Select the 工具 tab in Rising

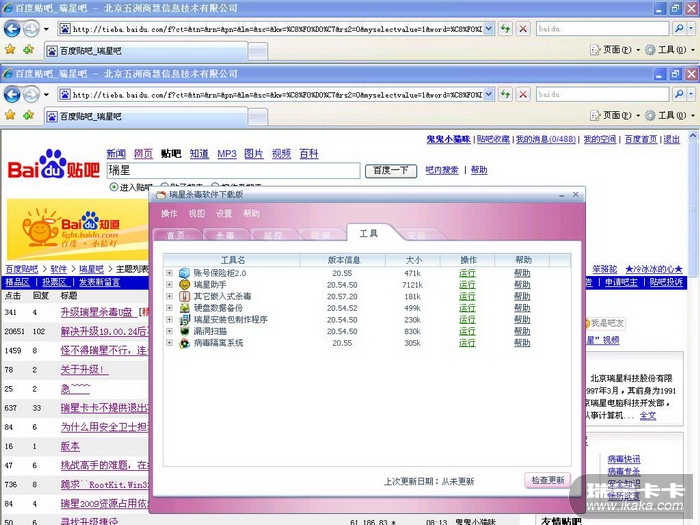coord(369,233)
